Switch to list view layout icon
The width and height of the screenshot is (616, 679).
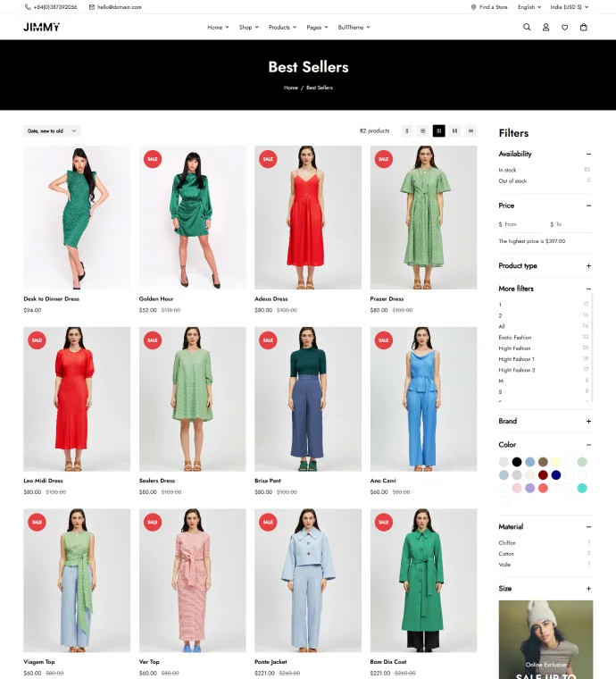[x=422, y=130]
